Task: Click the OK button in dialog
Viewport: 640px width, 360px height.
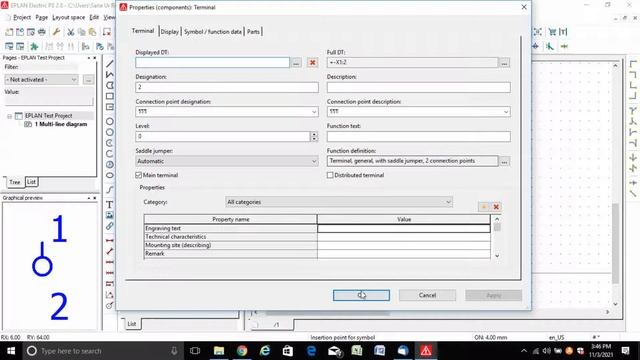Action: click(x=361, y=295)
